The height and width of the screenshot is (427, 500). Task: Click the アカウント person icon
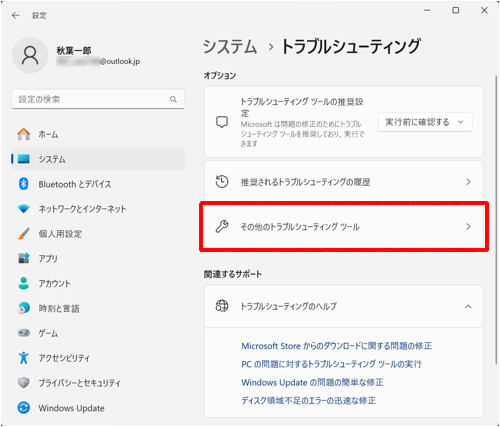[24, 283]
